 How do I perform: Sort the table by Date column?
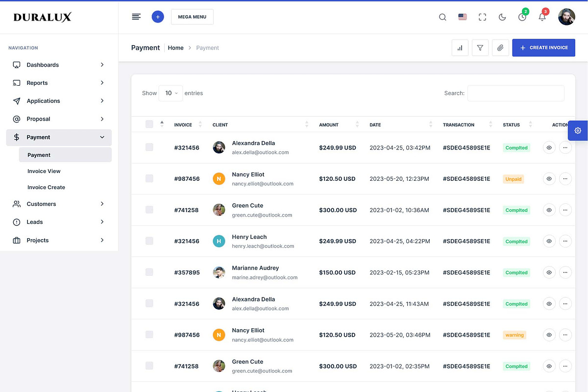tap(401, 124)
